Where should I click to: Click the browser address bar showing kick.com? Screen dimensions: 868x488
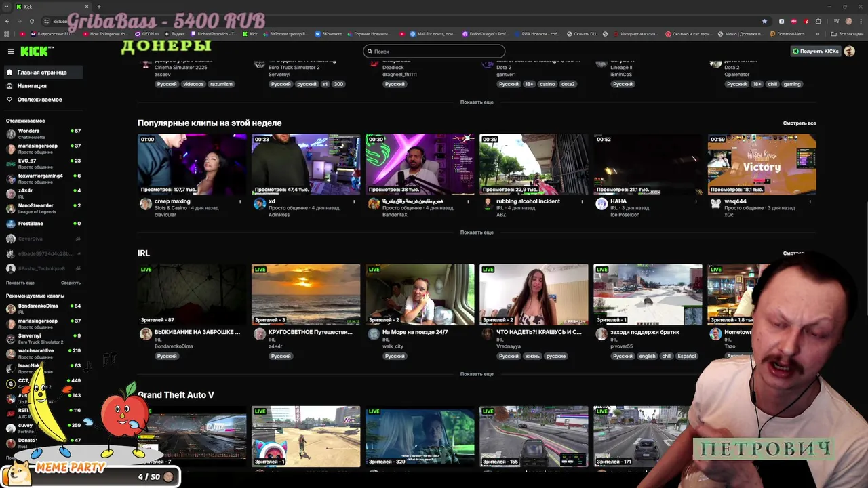407,21
